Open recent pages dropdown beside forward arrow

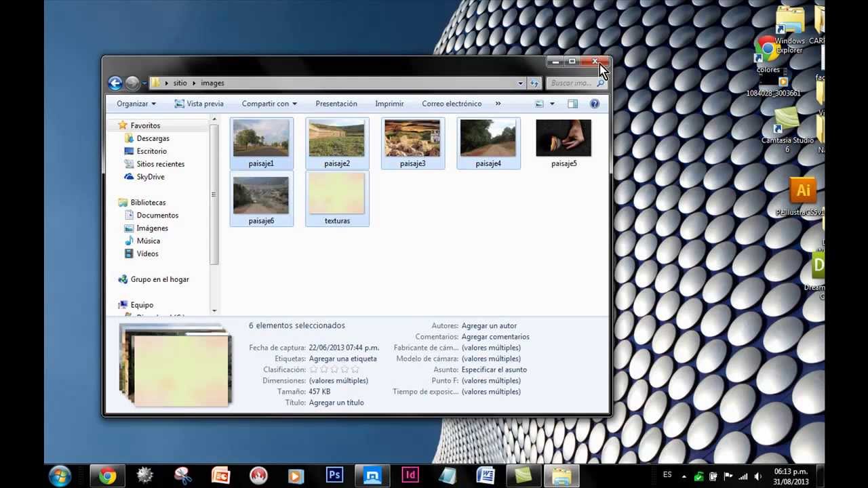[144, 83]
